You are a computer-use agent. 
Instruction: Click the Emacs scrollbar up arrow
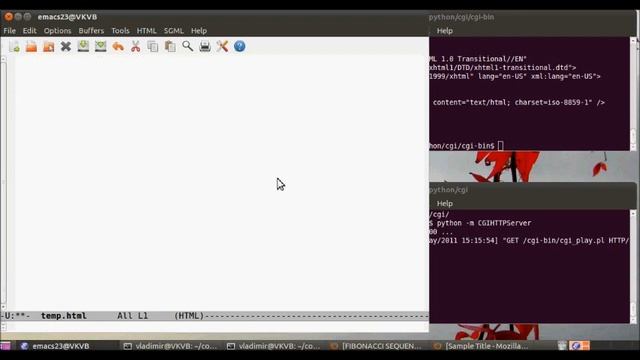3,59
